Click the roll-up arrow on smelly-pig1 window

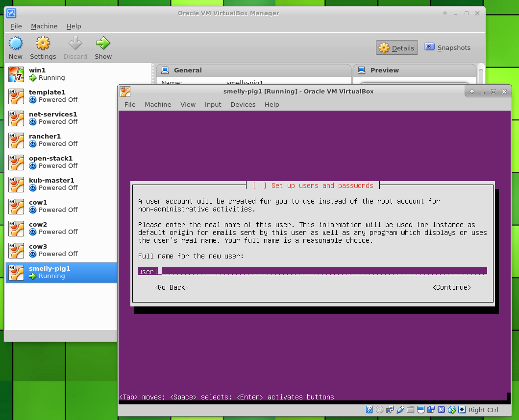tap(472, 92)
